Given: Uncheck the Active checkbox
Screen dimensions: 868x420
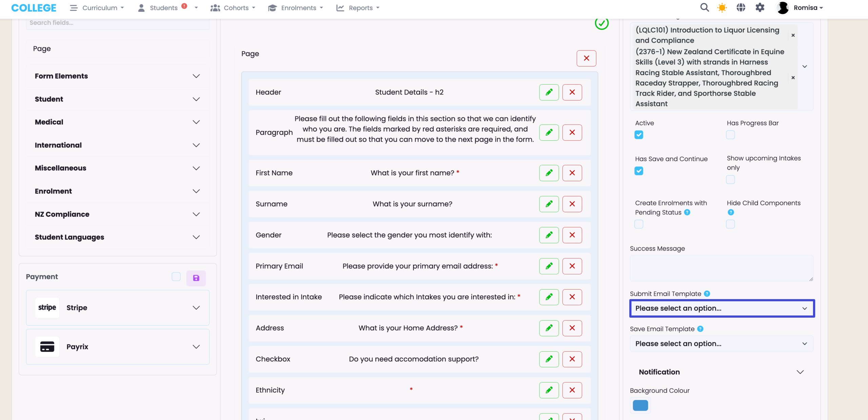Looking at the screenshot, I should point(639,135).
